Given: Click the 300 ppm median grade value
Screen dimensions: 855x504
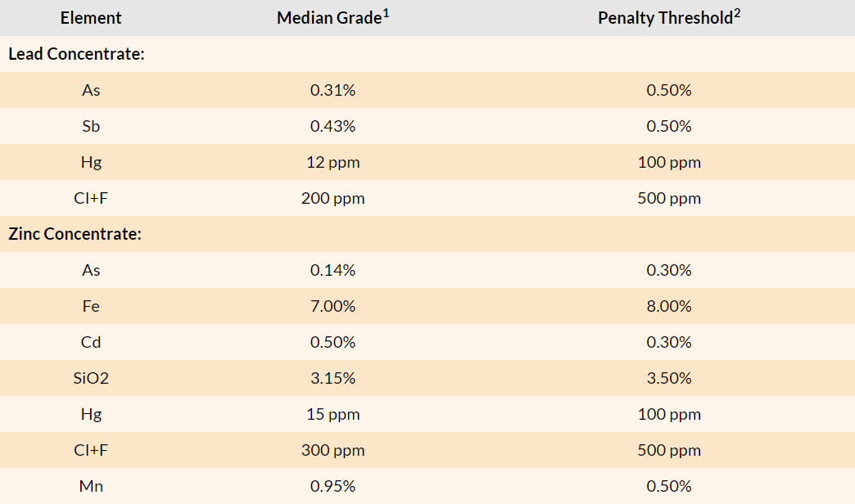Looking at the screenshot, I should (332, 450).
